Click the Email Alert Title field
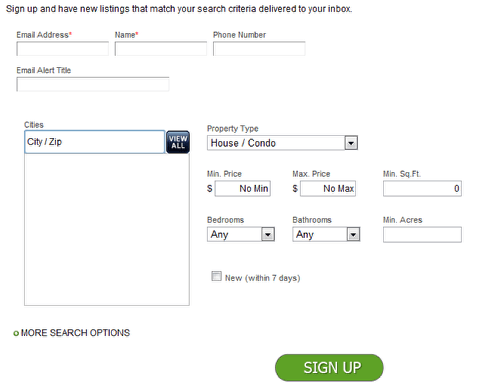The width and height of the screenshot is (480, 383). pos(93,84)
